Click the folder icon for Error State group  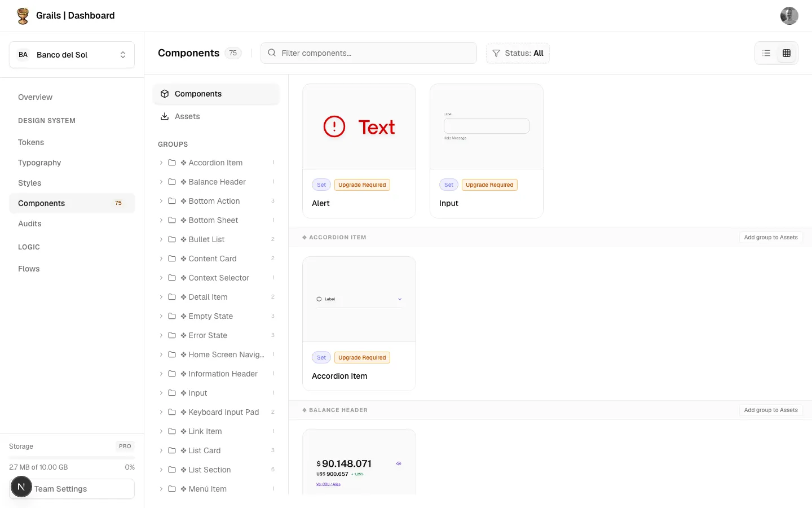pyautogui.click(x=172, y=335)
